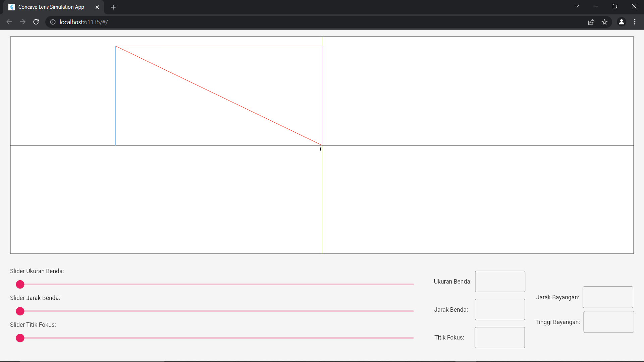Screen dimensions: 644x362
Task: Click inside the Jarak Benda input field
Action: (x=499, y=309)
